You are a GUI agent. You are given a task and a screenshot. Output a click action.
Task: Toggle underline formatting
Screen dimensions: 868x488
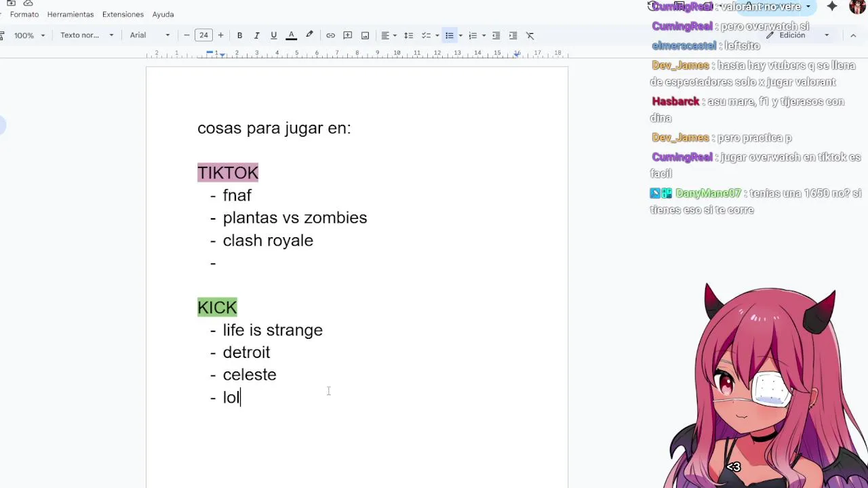pos(273,35)
